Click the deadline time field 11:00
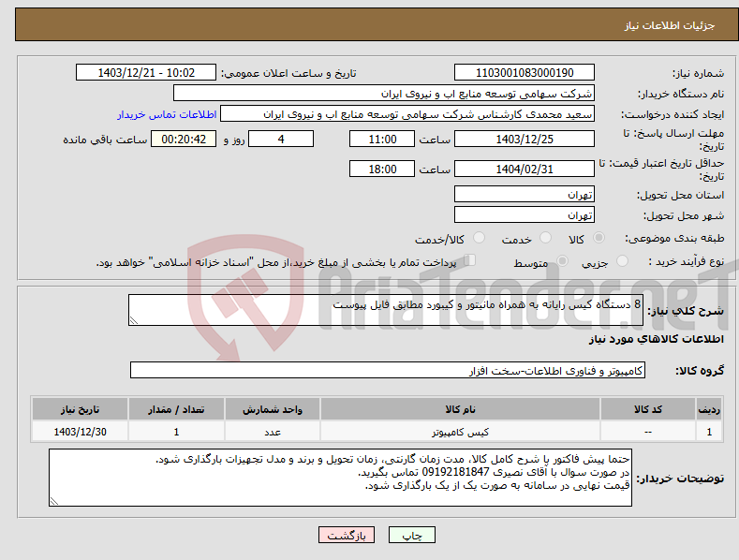This screenshot has width=739, height=560. 382,139
